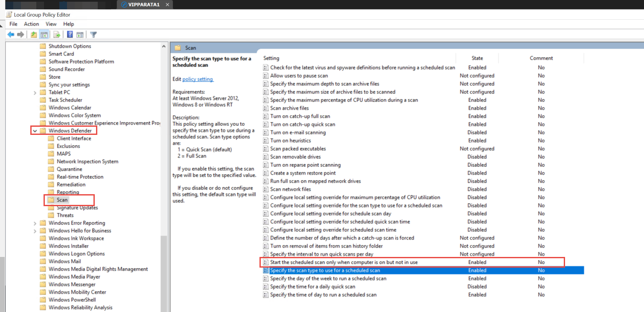Select Turn on reparse point scanning policy

pos(305,165)
